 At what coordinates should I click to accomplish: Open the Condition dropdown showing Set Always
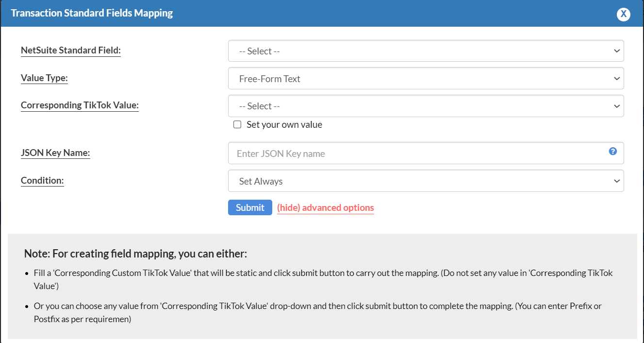[426, 180]
